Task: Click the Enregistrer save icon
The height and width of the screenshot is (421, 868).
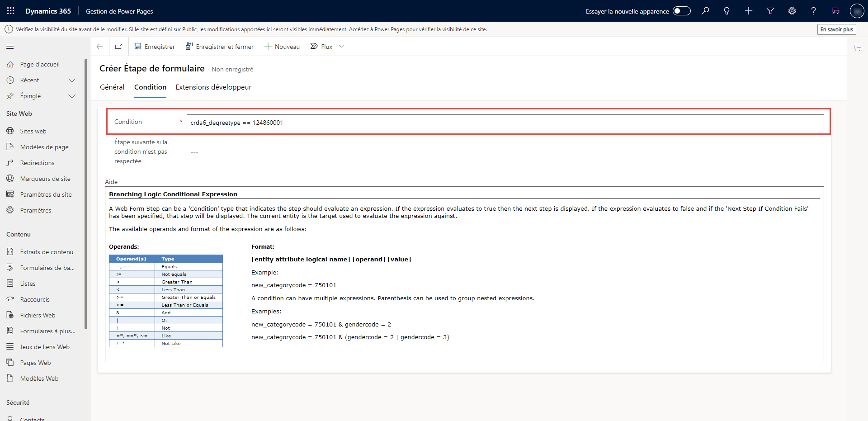Action: coord(138,46)
